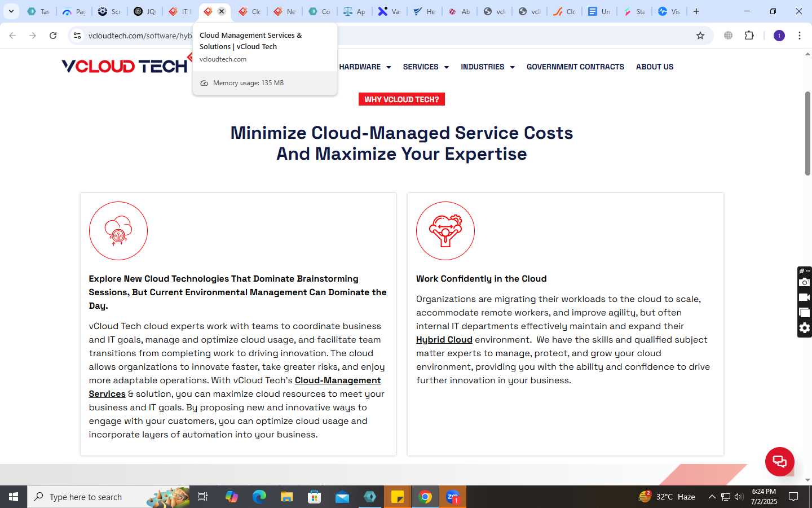Close the active Cloud Management tab

point(222,11)
